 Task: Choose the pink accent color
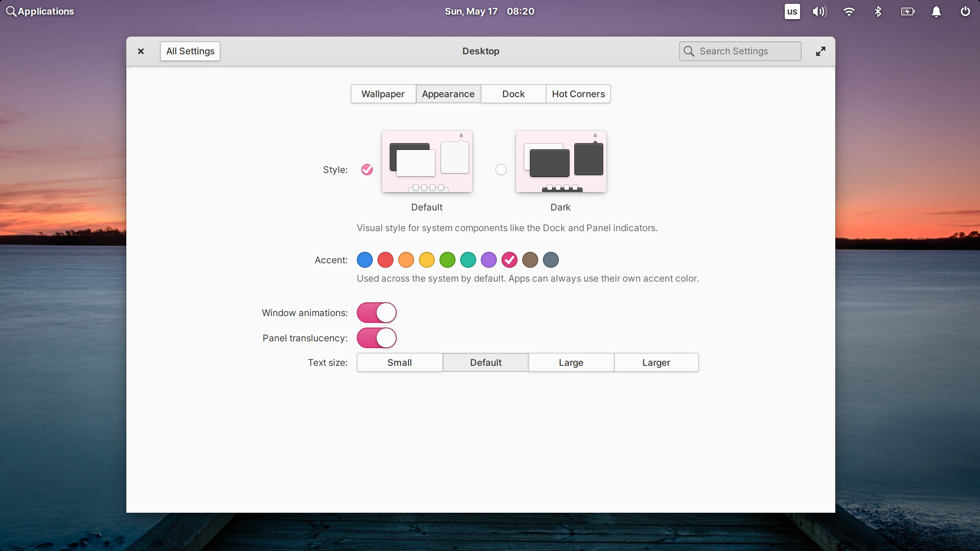510,260
